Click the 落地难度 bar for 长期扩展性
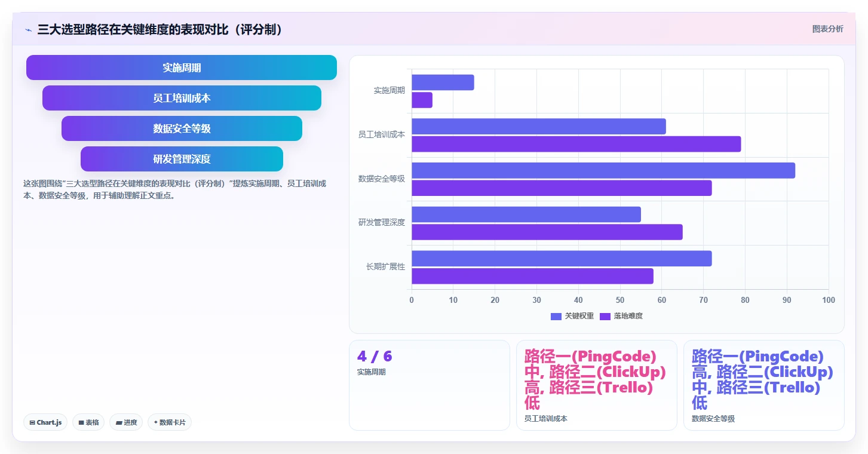868x454 pixels. (532, 276)
